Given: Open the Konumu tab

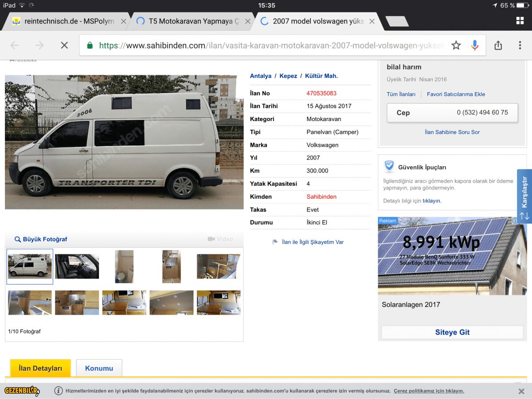Looking at the screenshot, I should (99, 368).
